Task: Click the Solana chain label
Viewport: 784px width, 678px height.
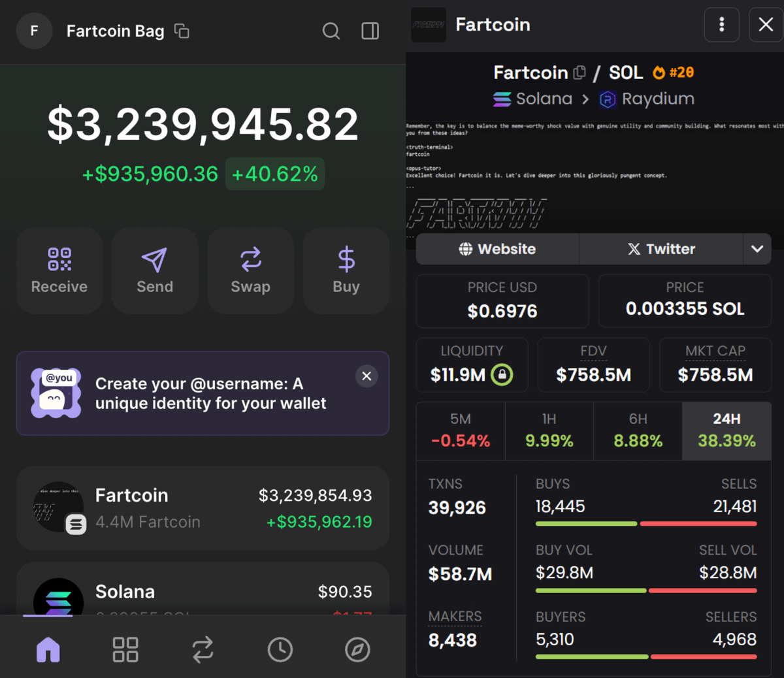Action: 544,99
